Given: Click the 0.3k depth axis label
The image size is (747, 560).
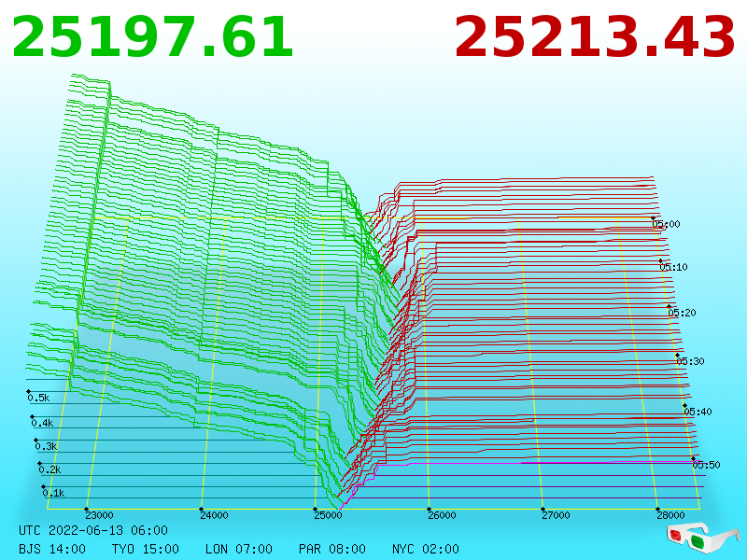Looking at the screenshot, I should click(46, 447).
